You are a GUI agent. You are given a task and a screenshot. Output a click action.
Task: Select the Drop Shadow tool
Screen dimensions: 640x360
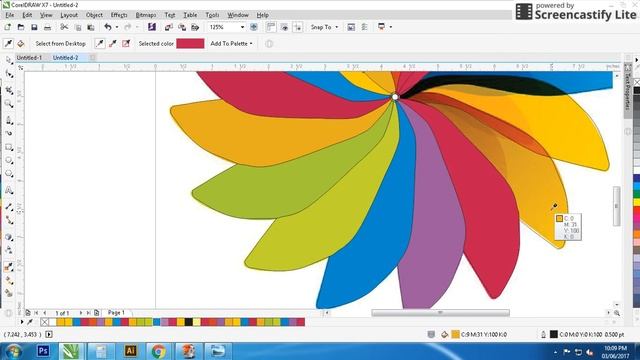pos(9,237)
